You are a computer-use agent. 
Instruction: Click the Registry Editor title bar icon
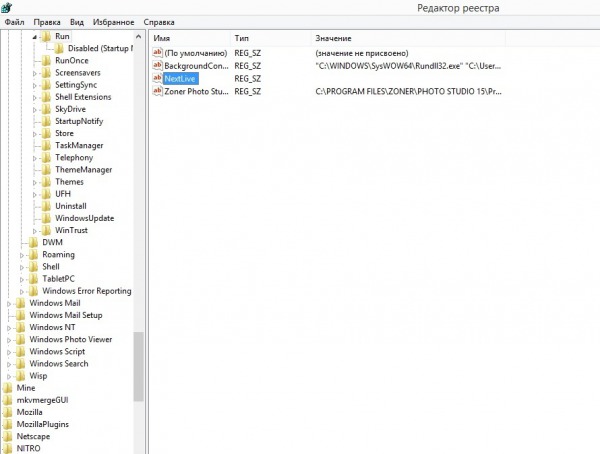click(x=7, y=7)
